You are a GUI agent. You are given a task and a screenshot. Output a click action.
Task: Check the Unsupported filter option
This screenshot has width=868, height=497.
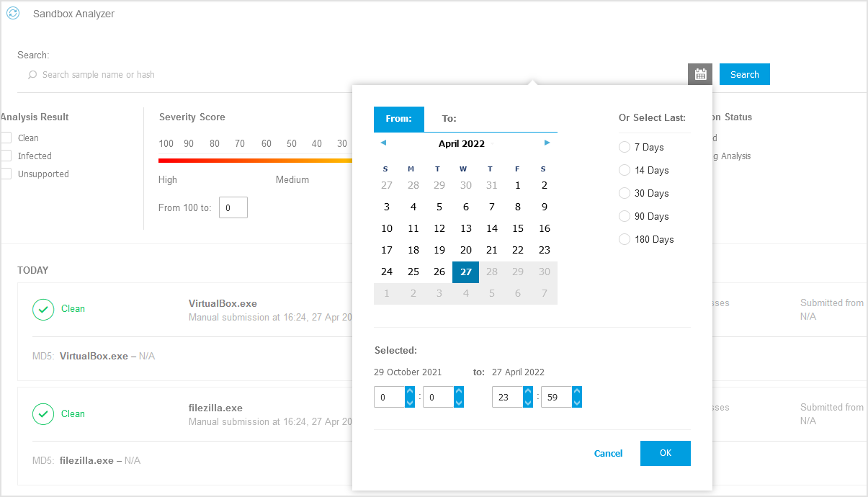click(x=8, y=174)
